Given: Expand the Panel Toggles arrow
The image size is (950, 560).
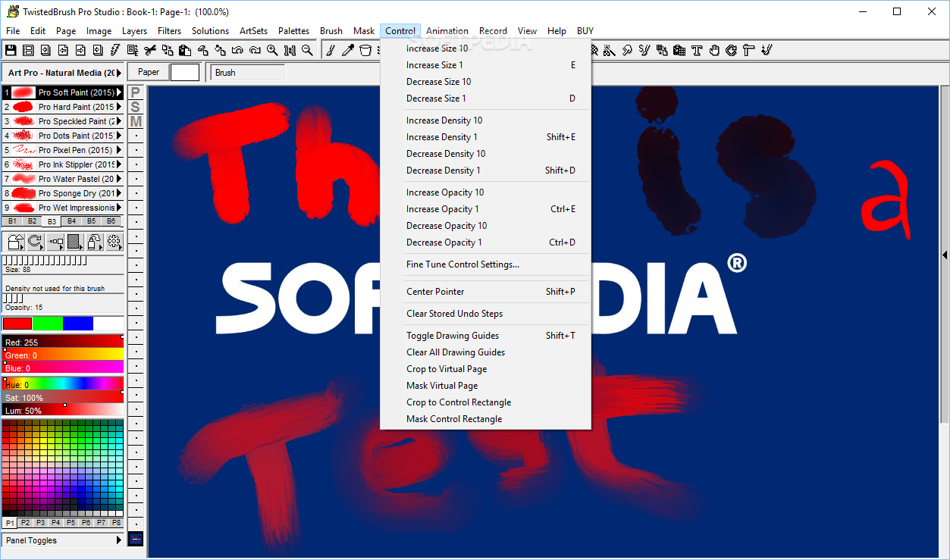Looking at the screenshot, I should [x=119, y=540].
